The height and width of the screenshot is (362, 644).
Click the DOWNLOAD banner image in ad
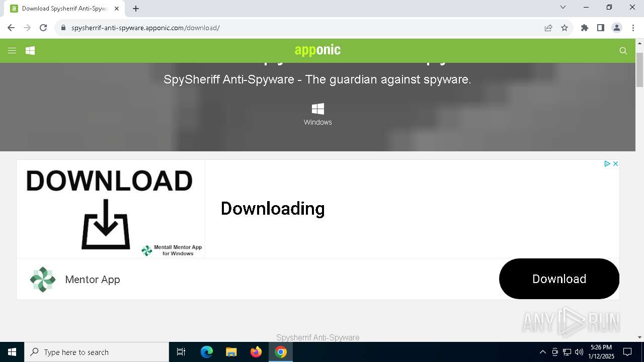[x=111, y=209]
